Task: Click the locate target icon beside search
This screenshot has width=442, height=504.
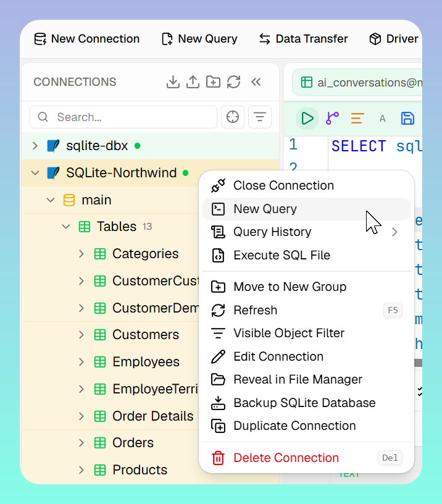Action: 233,117
